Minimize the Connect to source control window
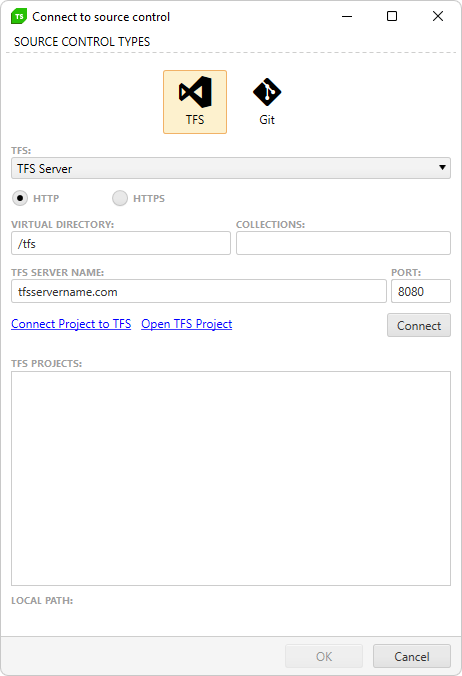The image size is (462, 676). click(x=347, y=16)
